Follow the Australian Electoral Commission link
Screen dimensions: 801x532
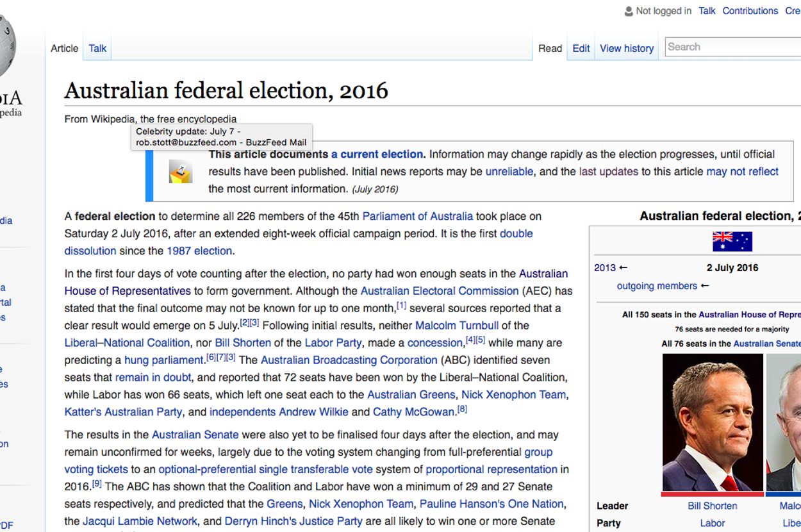[439, 291]
